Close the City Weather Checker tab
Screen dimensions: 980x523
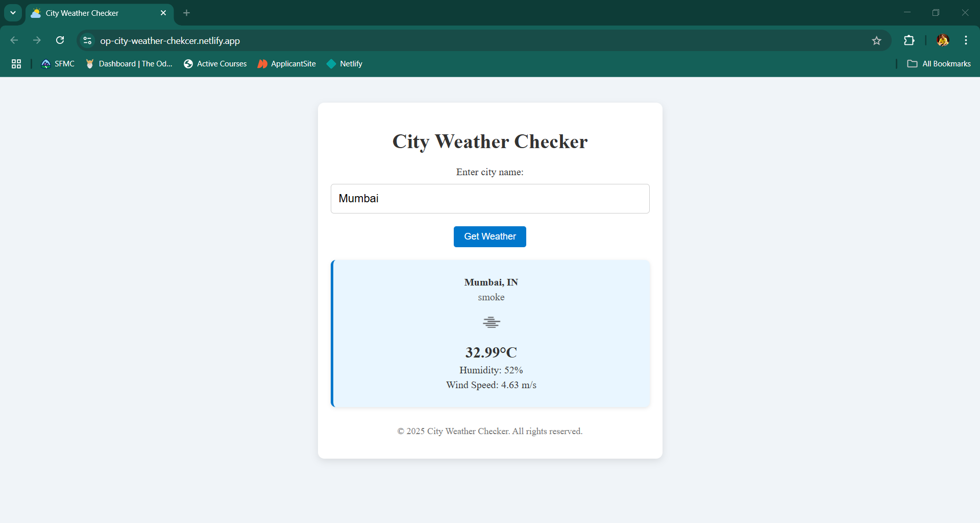click(x=163, y=13)
